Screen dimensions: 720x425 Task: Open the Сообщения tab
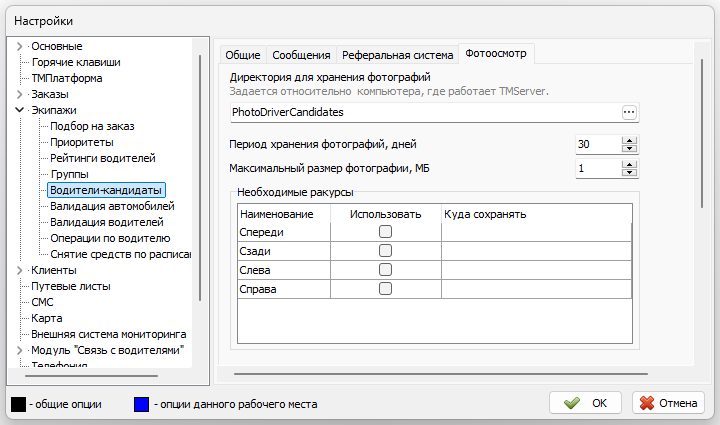click(302, 55)
